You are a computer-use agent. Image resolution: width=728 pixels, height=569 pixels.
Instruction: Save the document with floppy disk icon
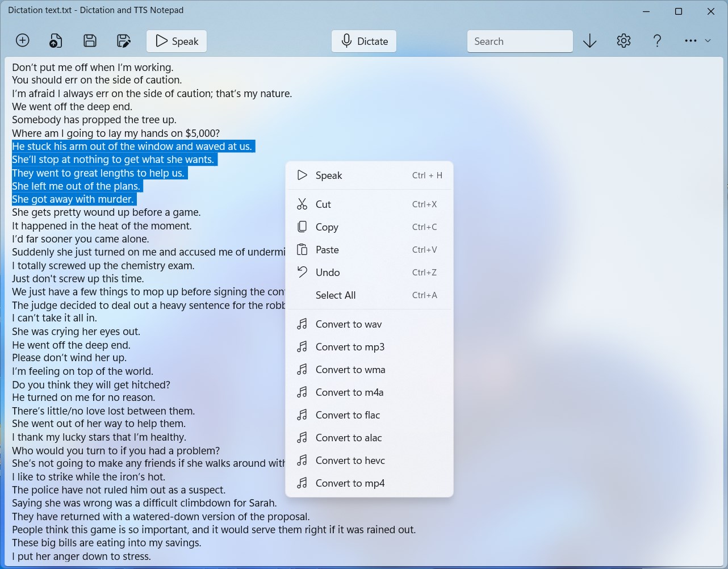point(90,41)
